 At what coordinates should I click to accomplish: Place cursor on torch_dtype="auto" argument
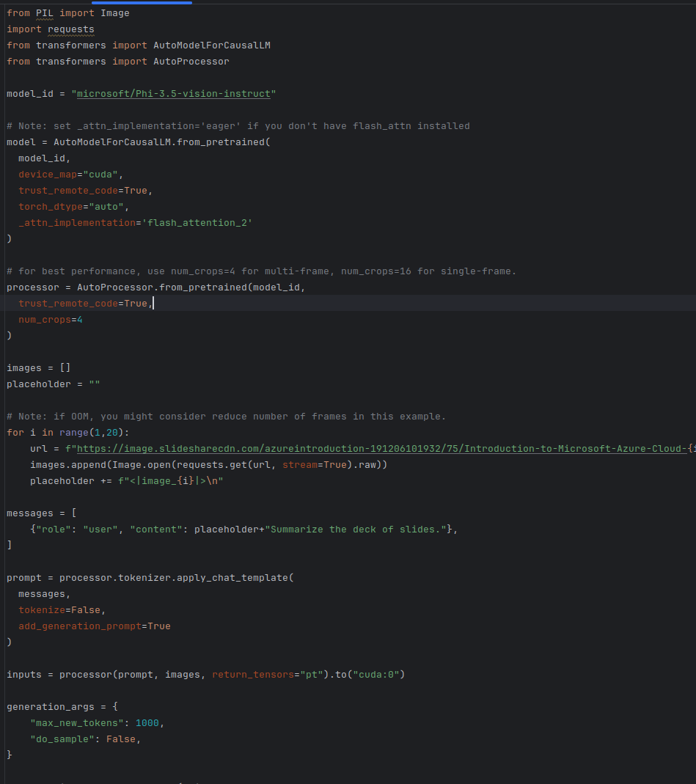pos(73,207)
